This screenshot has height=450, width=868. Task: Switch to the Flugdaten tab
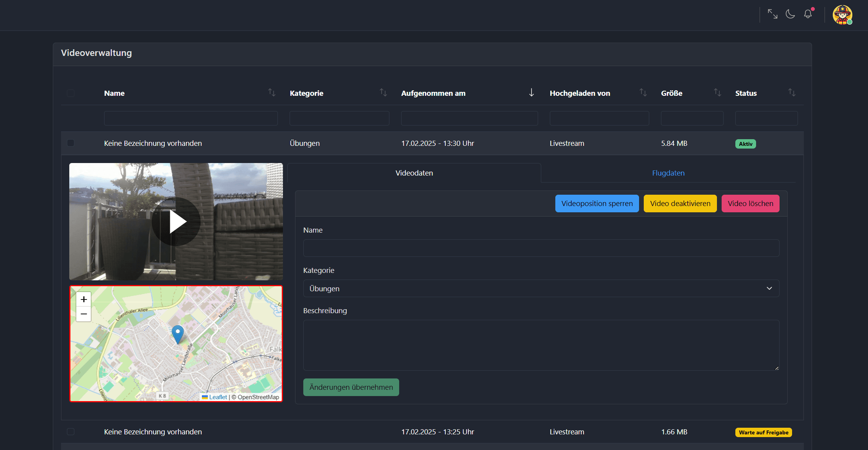click(x=668, y=173)
